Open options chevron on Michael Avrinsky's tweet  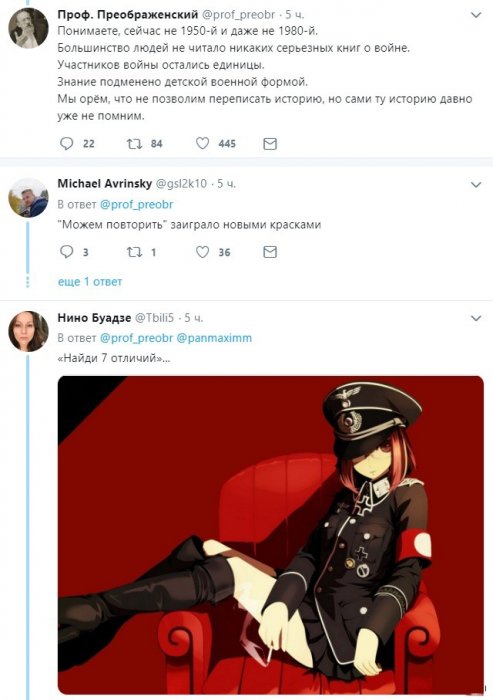pyautogui.click(x=476, y=184)
